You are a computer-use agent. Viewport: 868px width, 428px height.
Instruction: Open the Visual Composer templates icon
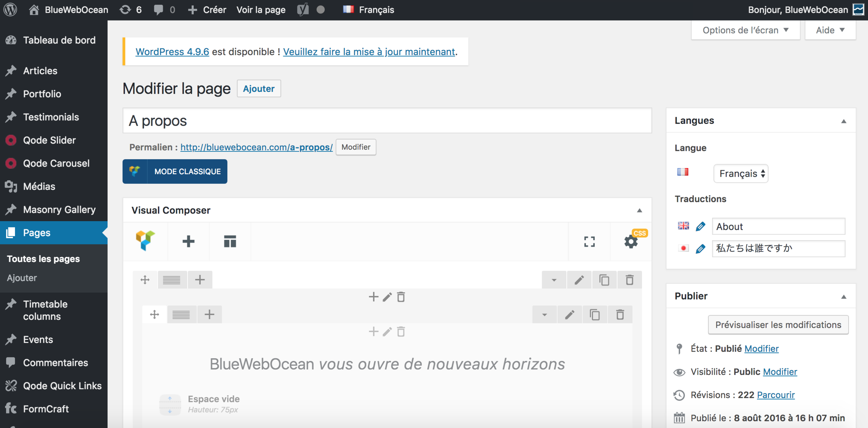[x=230, y=241]
